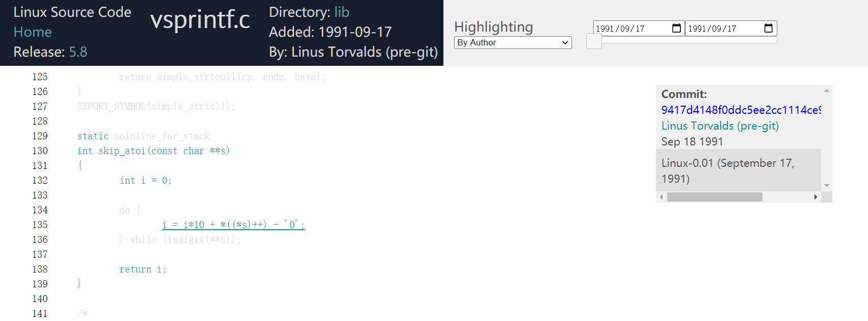868x321 pixels.
Task: Click the Home link
Action: [x=33, y=32]
